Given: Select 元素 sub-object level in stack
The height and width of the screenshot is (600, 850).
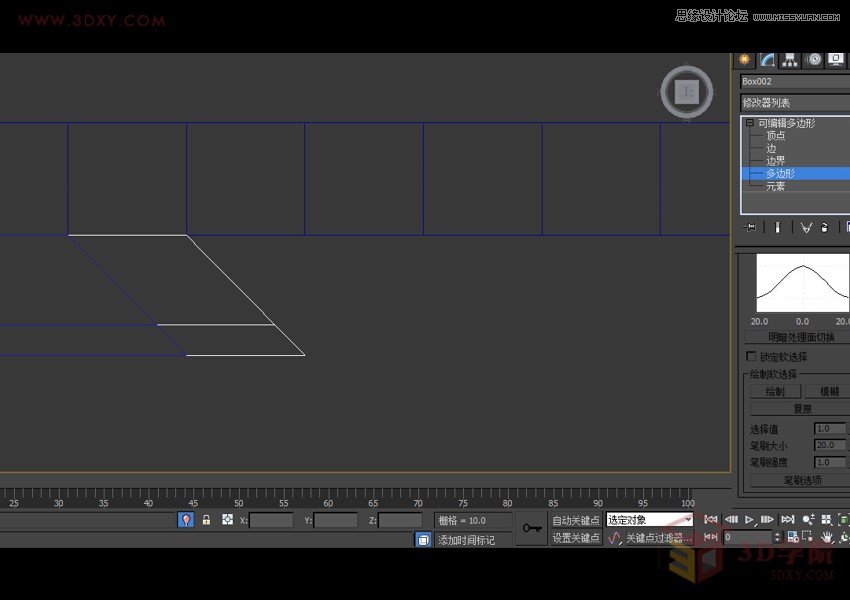Looking at the screenshot, I should coord(776,186).
